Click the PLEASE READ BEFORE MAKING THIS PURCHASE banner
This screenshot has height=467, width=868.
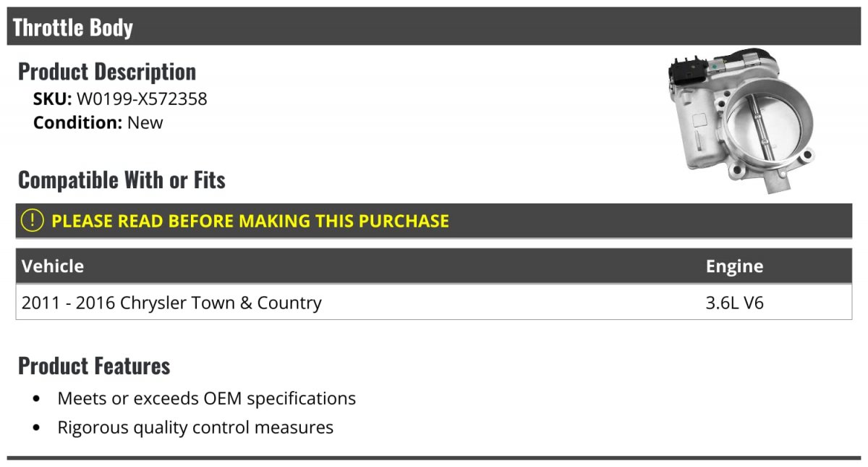pos(434,221)
